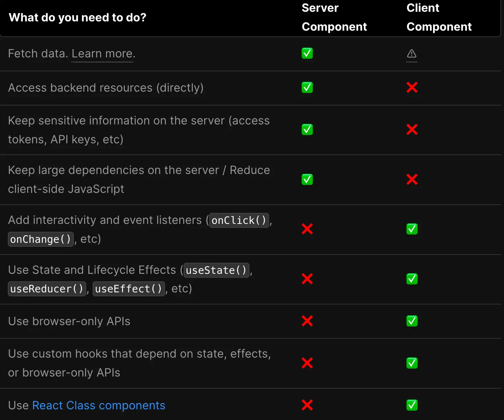Screen dimensions: 504x420
Task: Click the warning icon in Fetch data row
Action: [412, 53]
